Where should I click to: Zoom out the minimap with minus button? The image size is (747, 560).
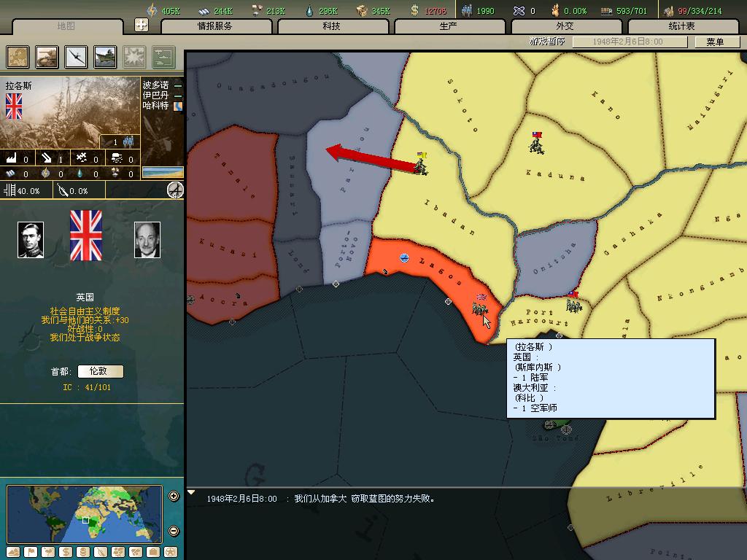pos(174,531)
